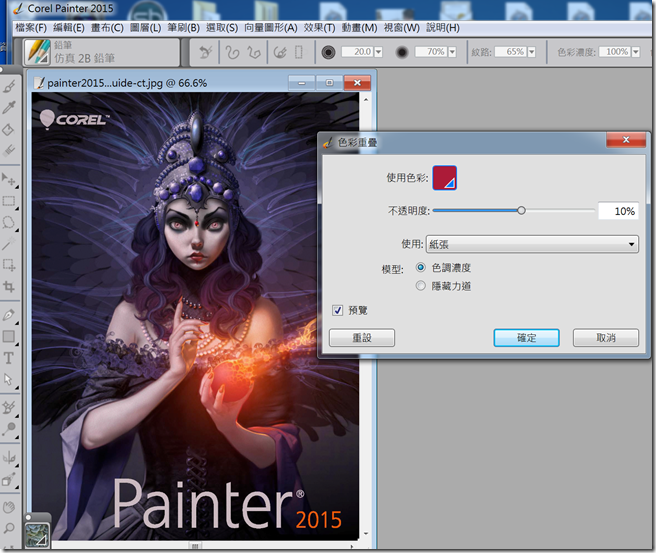Select the Paint Bucket tool
The width and height of the screenshot is (656, 553).
click(x=9, y=129)
